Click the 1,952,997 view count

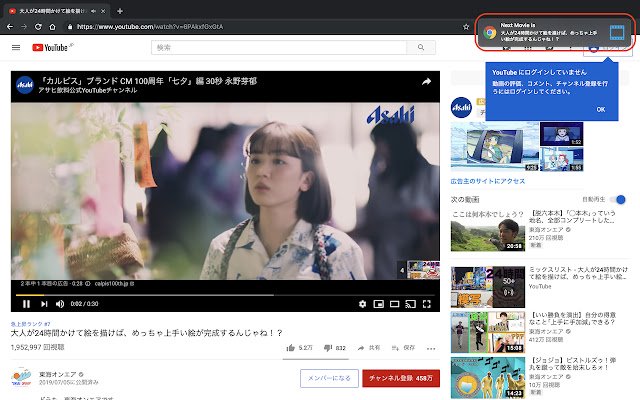37,347
